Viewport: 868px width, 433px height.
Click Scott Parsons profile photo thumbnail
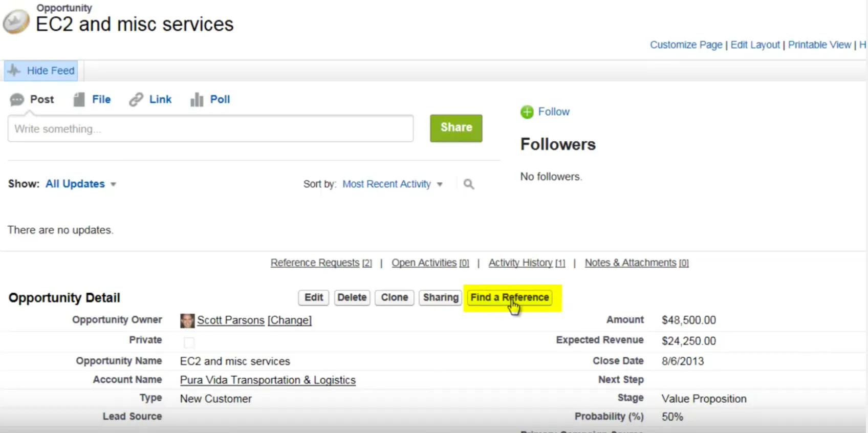click(187, 320)
